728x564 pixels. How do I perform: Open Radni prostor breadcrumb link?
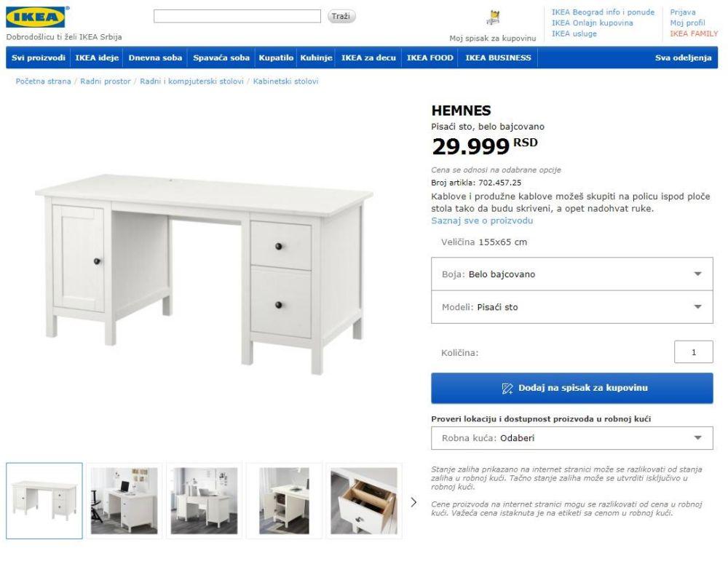click(106, 82)
